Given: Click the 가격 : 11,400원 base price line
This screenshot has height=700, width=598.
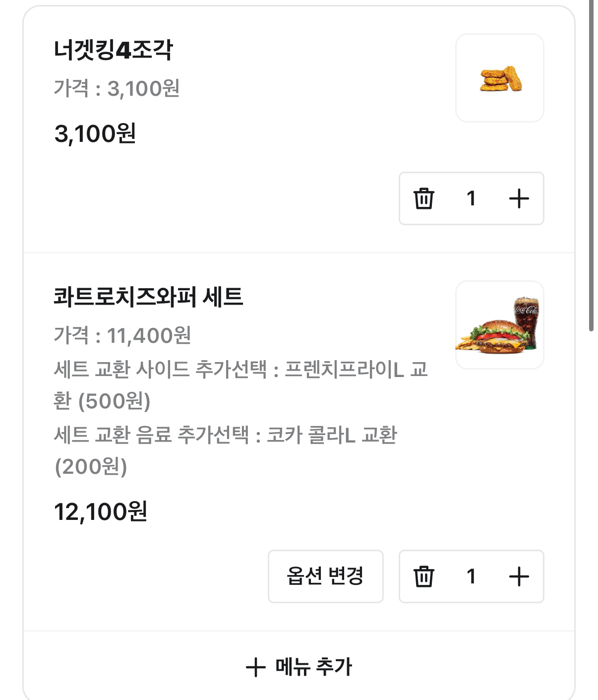Looking at the screenshot, I should coord(122,336).
